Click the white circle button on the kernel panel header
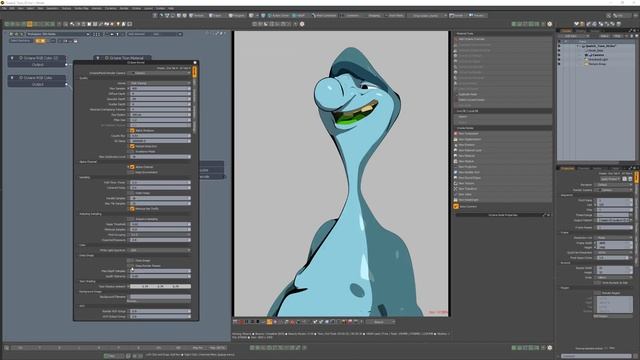The width and height of the screenshot is (640, 360). pyautogui.click(x=195, y=63)
